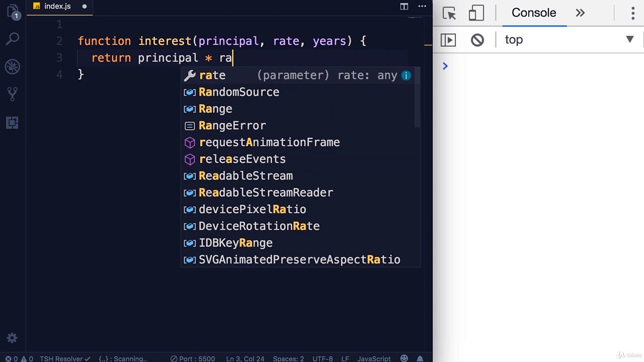
Task: Click the feedback smiley icon
Action: 404,358
